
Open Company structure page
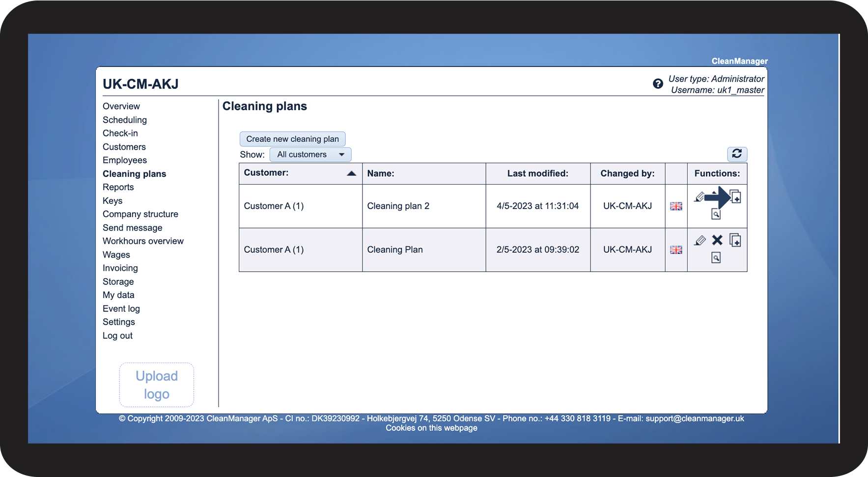click(140, 214)
